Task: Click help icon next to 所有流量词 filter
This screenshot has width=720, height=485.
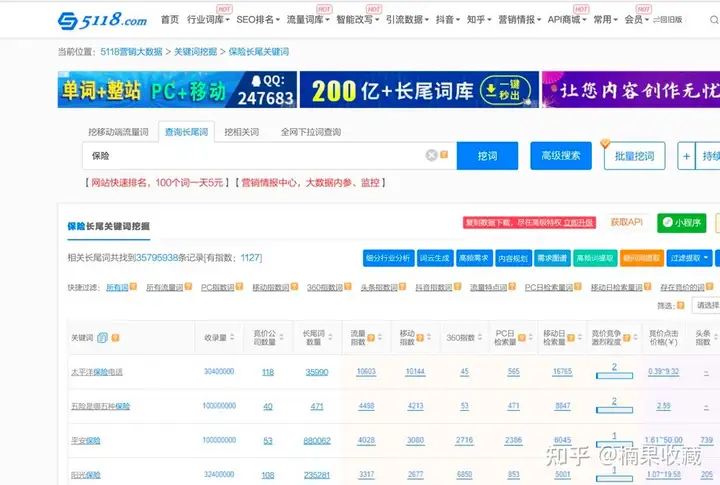Action: pyautogui.click(x=188, y=287)
